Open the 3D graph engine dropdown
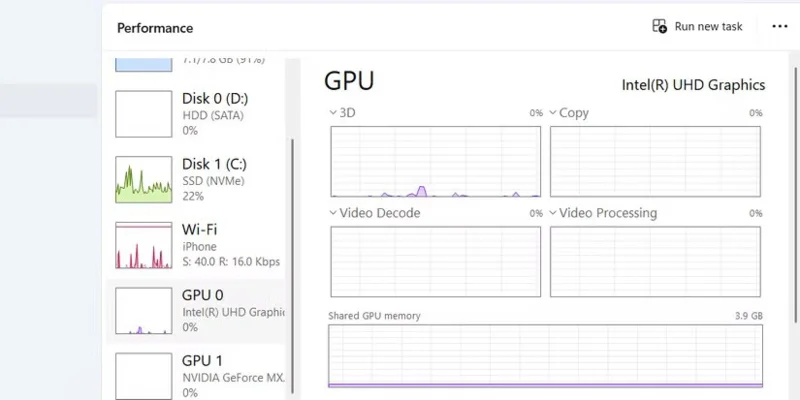 pyautogui.click(x=333, y=113)
